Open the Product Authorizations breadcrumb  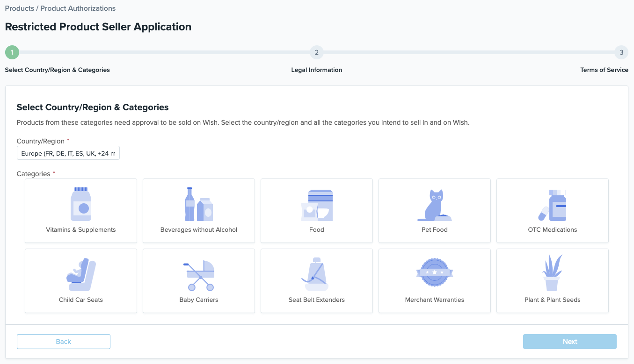pyautogui.click(x=78, y=8)
